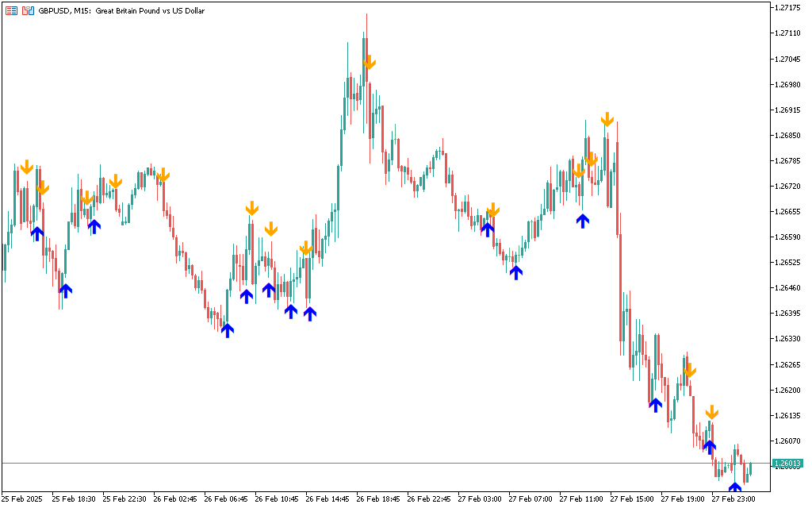Click the 1.26460 price scale label
This screenshot has width=812, height=508.
[x=789, y=288]
